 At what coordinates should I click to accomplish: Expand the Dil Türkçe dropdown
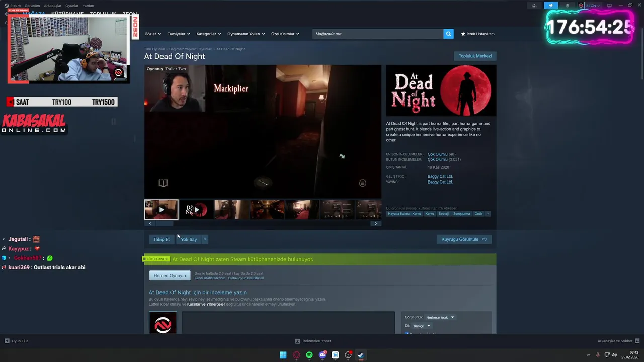click(421, 326)
